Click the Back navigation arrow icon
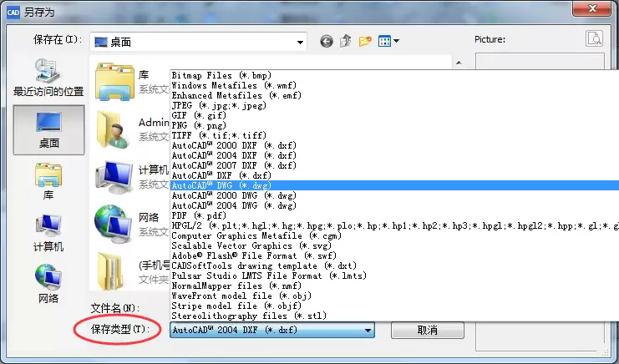 pos(327,41)
